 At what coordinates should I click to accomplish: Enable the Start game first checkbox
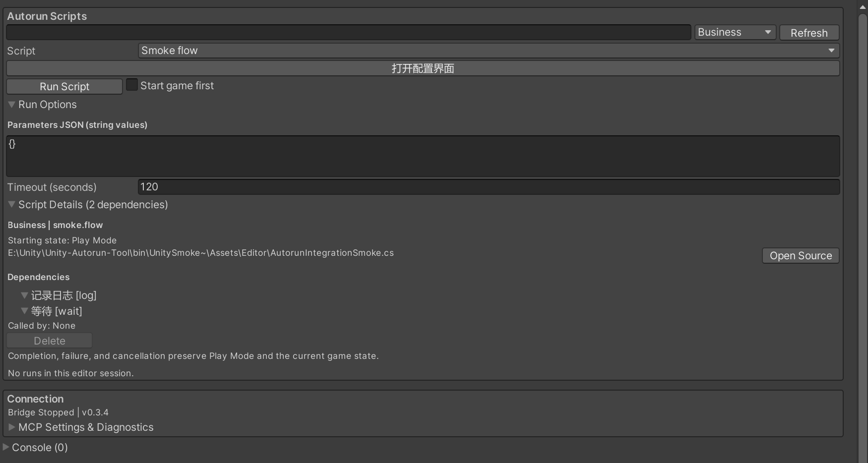[132, 85]
